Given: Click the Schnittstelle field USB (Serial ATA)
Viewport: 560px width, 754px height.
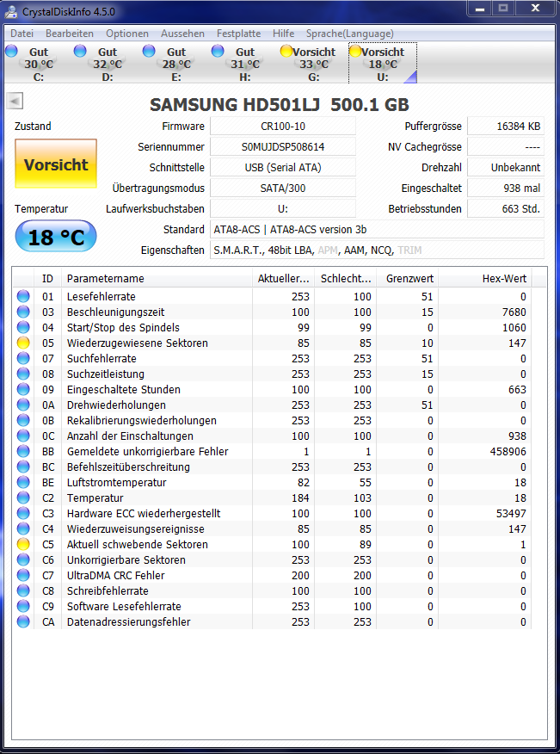Looking at the screenshot, I should (x=283, y=167).
